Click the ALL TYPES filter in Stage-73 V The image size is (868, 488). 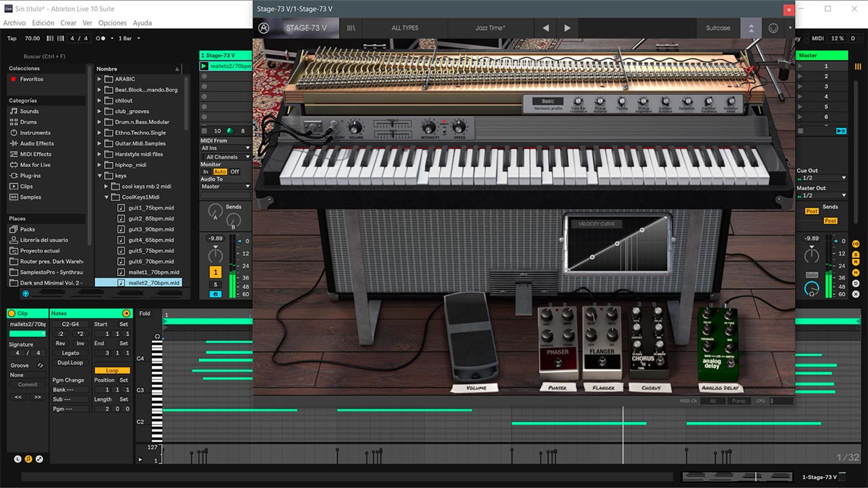405,28
